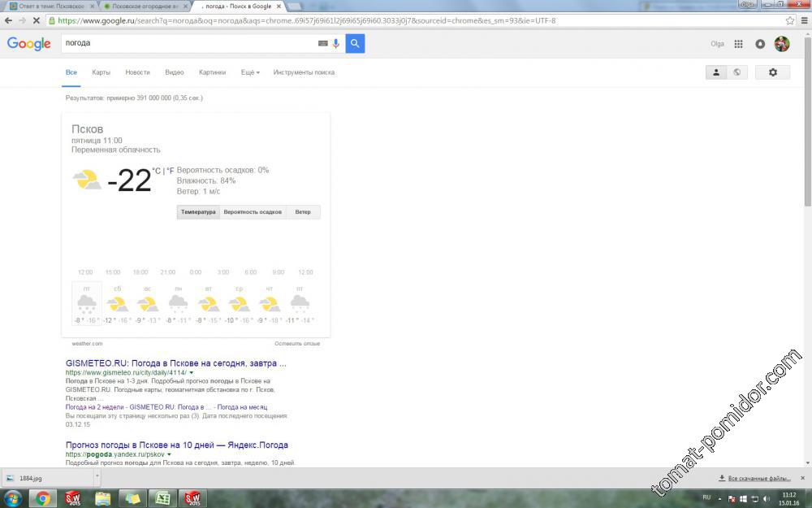Click the volume speaker tray icon
Screen dimensions: 812x508
[x=767, y=499]
